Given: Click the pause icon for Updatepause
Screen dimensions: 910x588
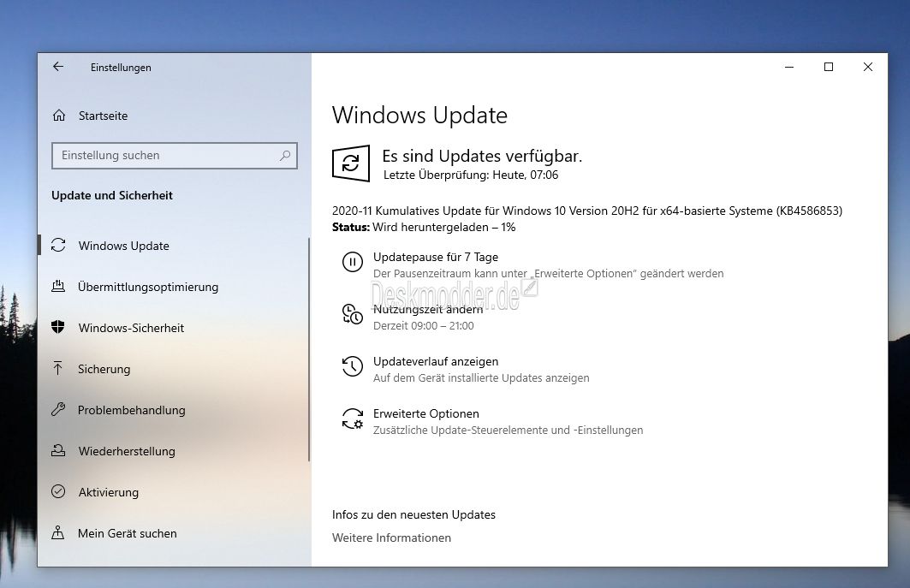Looking at the screenshot, I should click(x=353, y=263).
